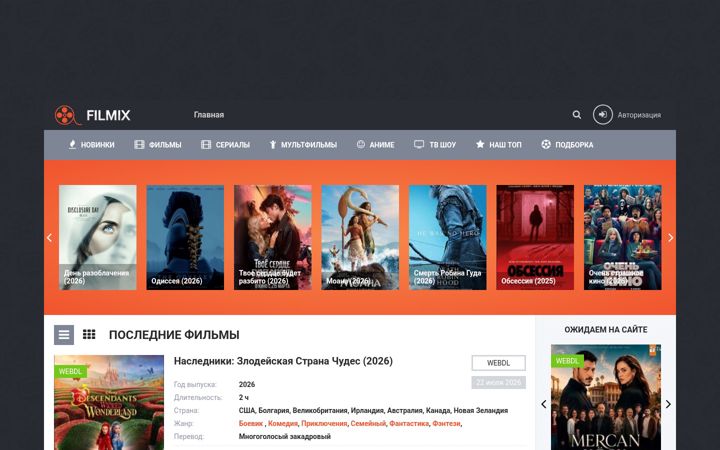Image resolution: width=720 pixels, height=450 pixels.
Task: Open the Аниме section
Action: click(382, 145)
